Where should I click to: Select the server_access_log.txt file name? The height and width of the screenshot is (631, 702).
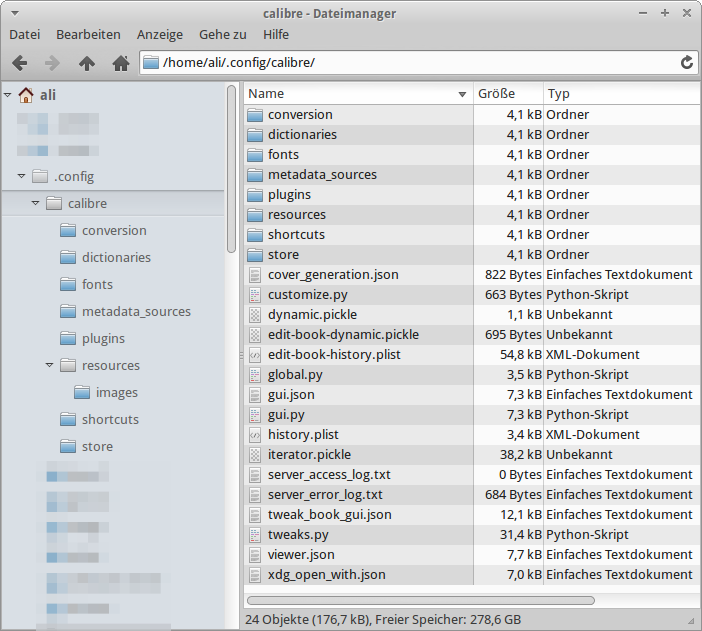click(x=329, y=475)
